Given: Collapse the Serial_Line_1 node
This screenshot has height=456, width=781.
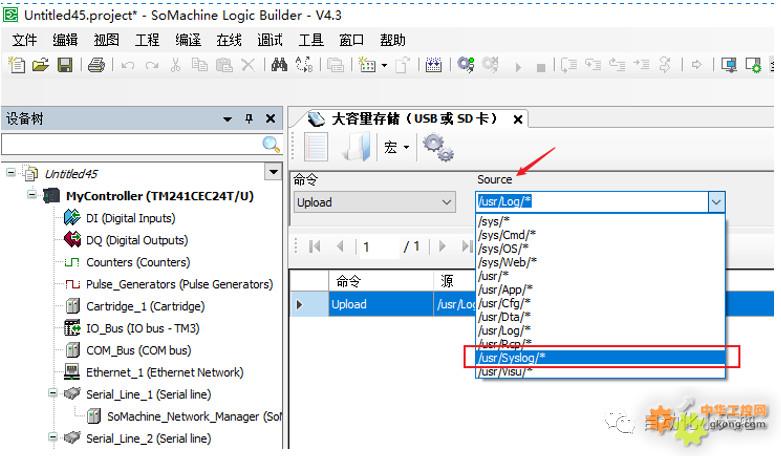Looking at the screenshot, I should (x=53, y=393).
